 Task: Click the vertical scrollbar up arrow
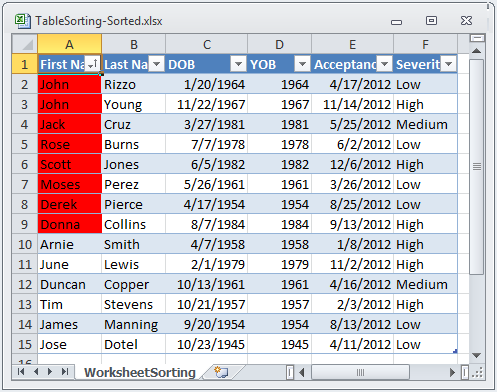[x=477, y=51]
